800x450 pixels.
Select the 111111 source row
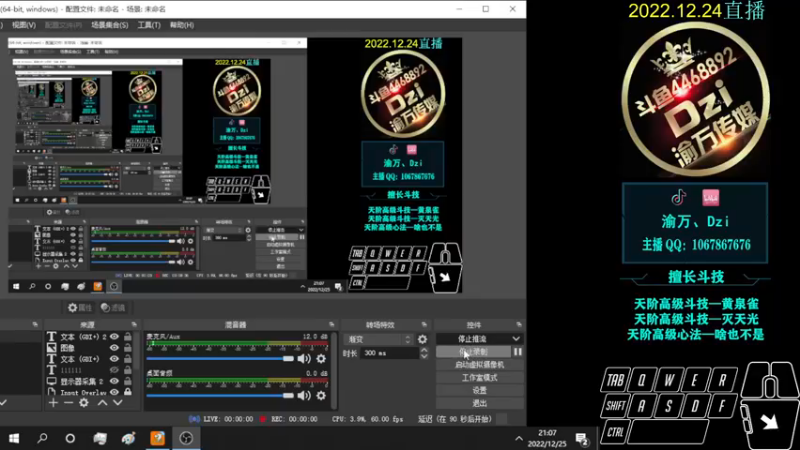click(x=89, y=370)
